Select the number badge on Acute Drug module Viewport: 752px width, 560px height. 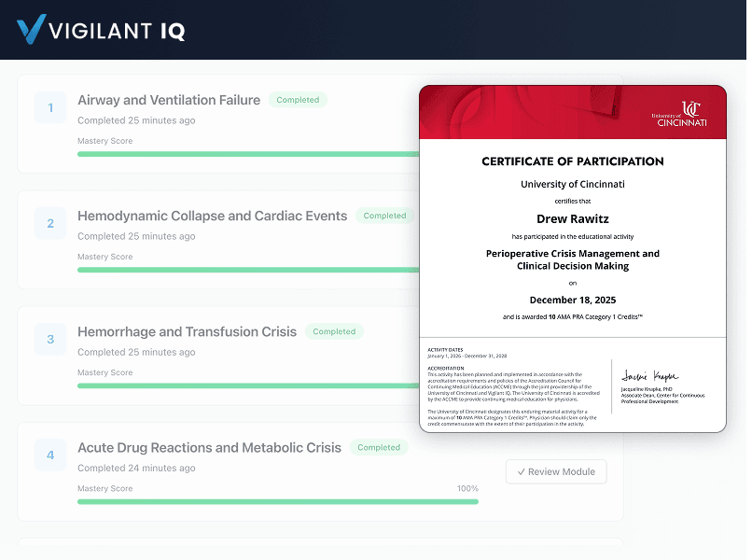[49, 455]
